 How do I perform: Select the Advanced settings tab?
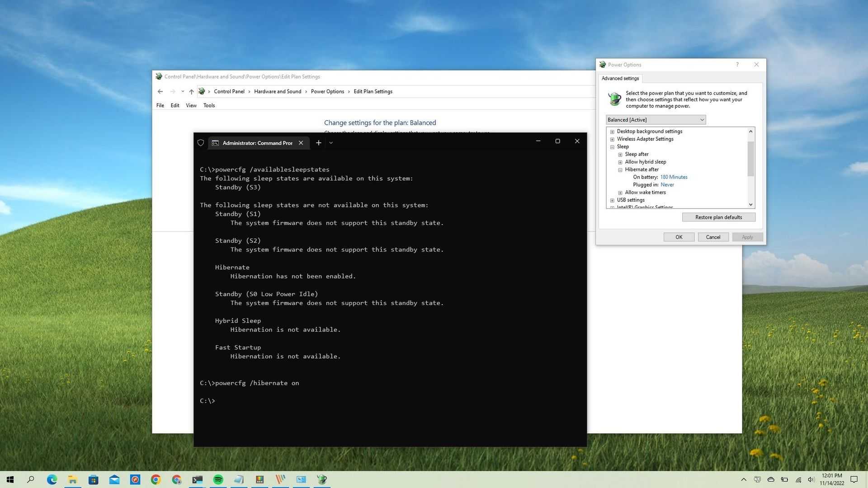[620, 78]
